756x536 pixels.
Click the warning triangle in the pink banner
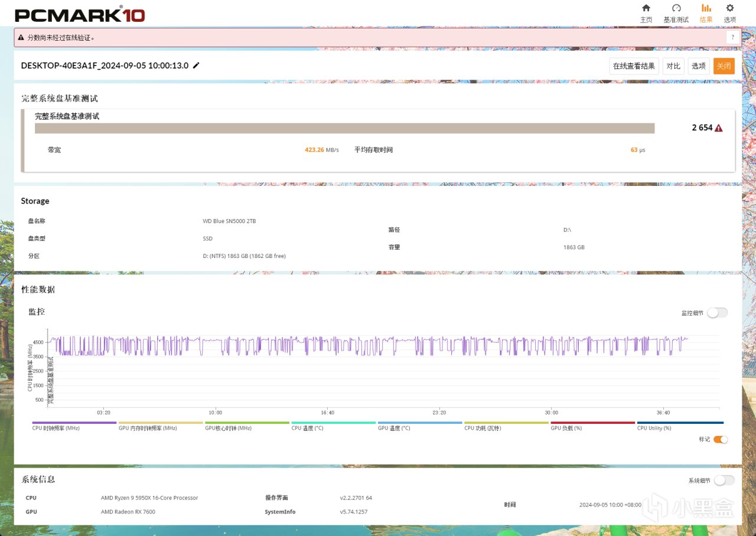point(21,37)
